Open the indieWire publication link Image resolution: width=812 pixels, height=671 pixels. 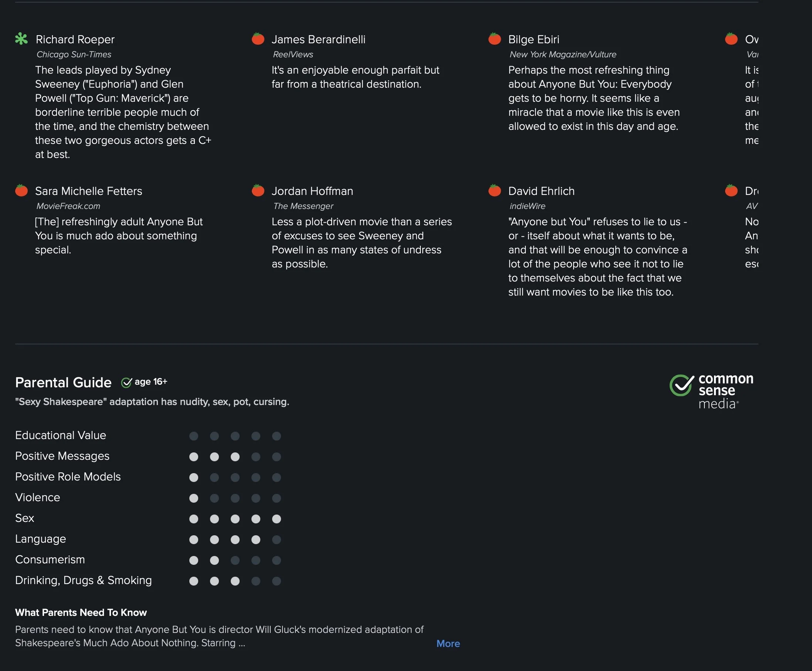click(x=527, y=206)
